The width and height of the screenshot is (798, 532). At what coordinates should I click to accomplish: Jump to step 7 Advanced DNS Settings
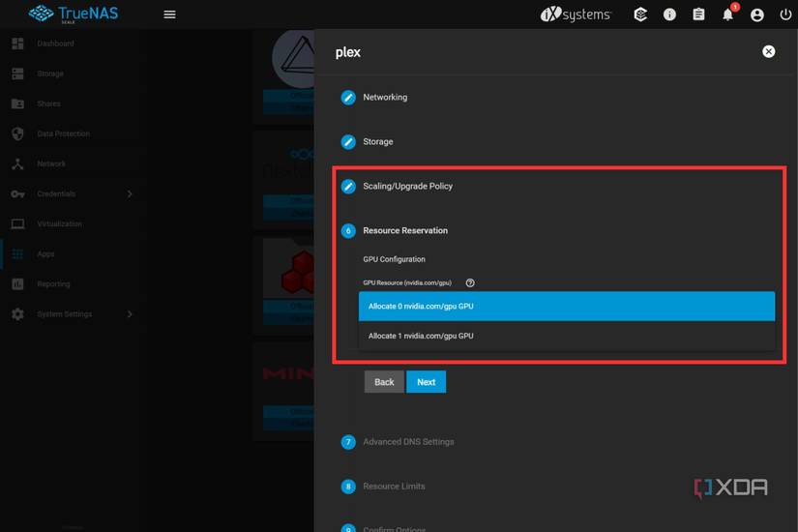(348, 442)
